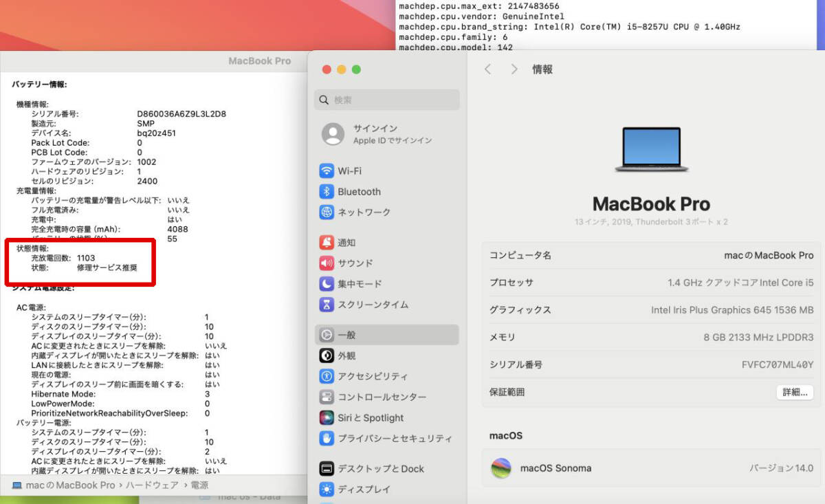Select General (一般) gear icon

point(327,335)
